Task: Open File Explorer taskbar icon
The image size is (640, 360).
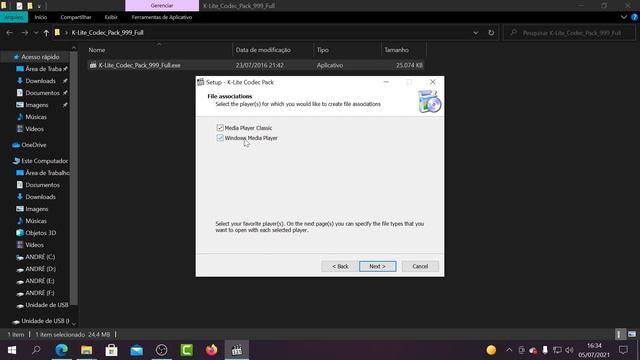Action: tap(87, 350)
